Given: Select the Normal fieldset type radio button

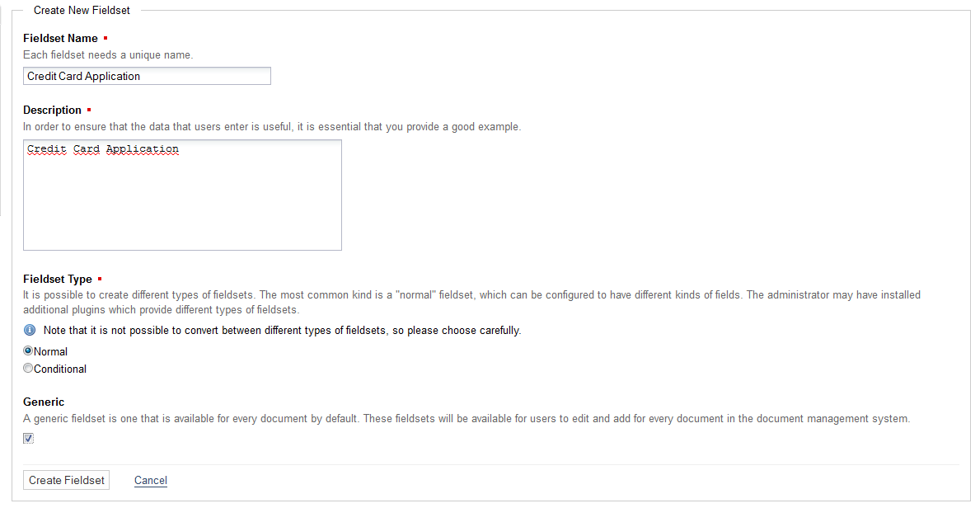Looking at the screenshot, I should click(28, 350).
